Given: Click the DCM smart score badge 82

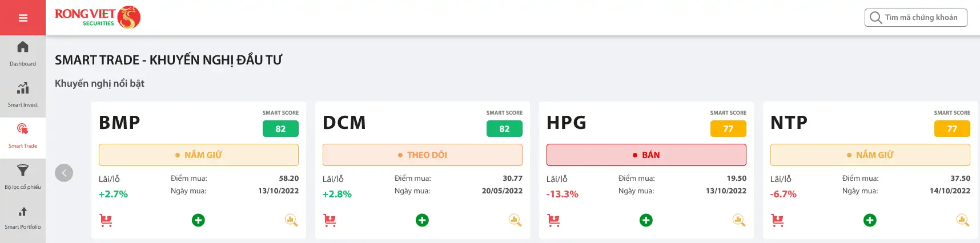Looking at the screenshot, I should tap(504, 128).
